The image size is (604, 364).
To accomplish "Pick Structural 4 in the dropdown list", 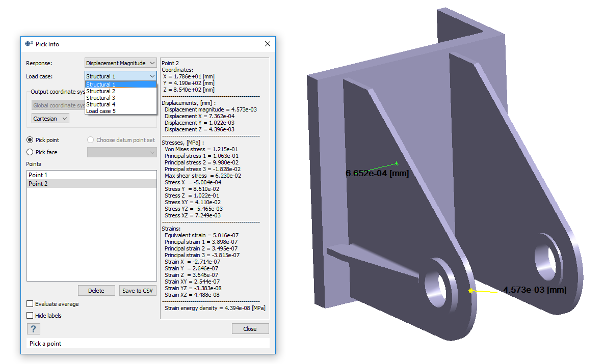I will (101, 104).
